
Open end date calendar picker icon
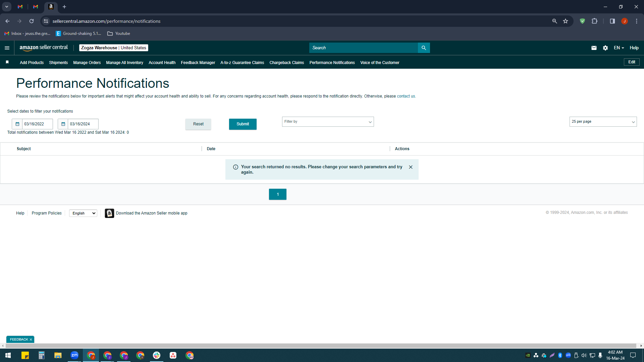coord(63,124)
